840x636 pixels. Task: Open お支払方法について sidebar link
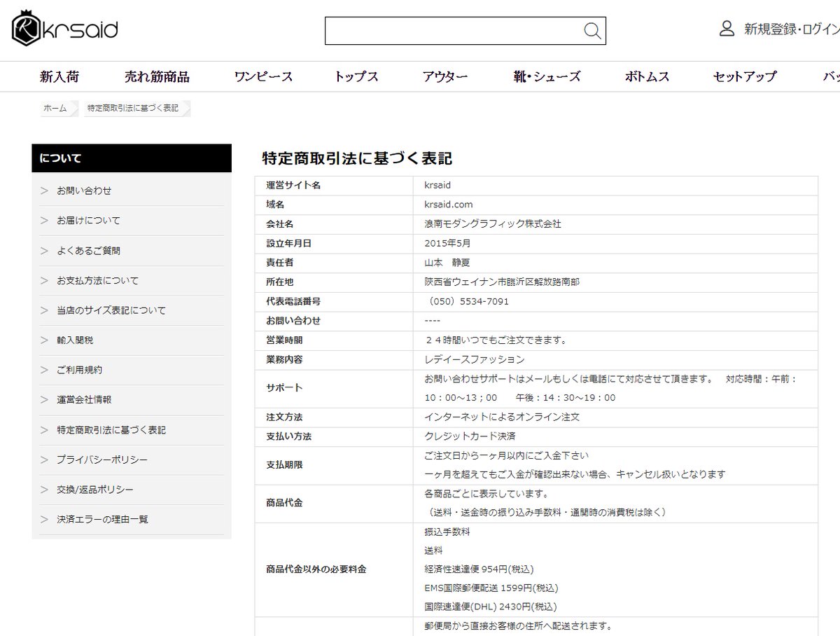pos(98,280)
